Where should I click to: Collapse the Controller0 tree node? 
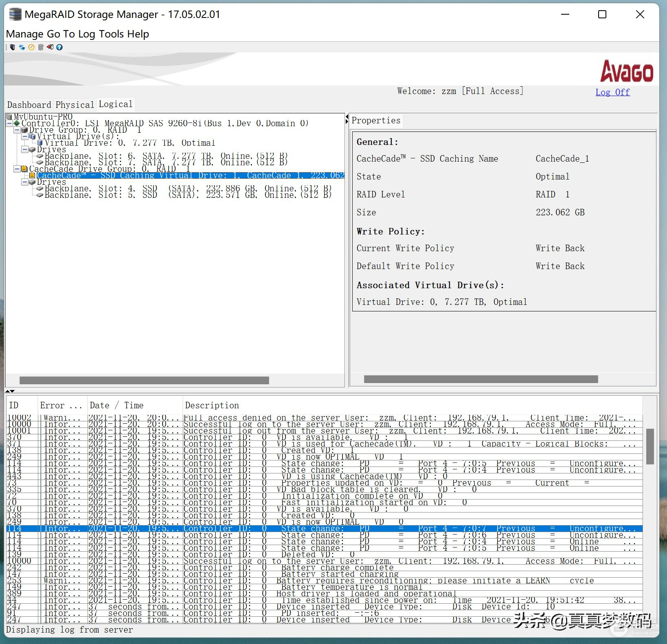click(x=9, y=123)
